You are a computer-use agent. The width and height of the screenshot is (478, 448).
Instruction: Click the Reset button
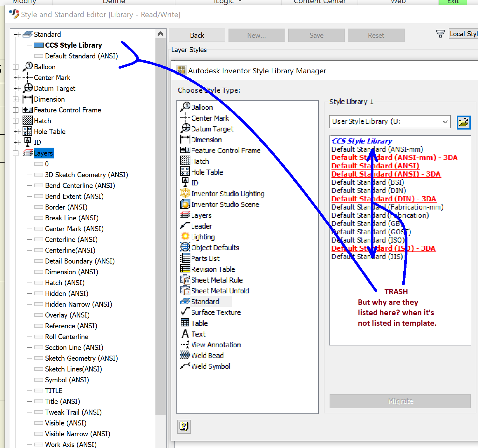pos(376,35)
